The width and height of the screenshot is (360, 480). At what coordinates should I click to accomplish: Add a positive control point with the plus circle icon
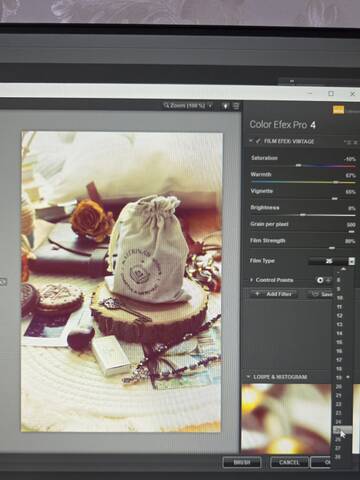coord(320,280)
